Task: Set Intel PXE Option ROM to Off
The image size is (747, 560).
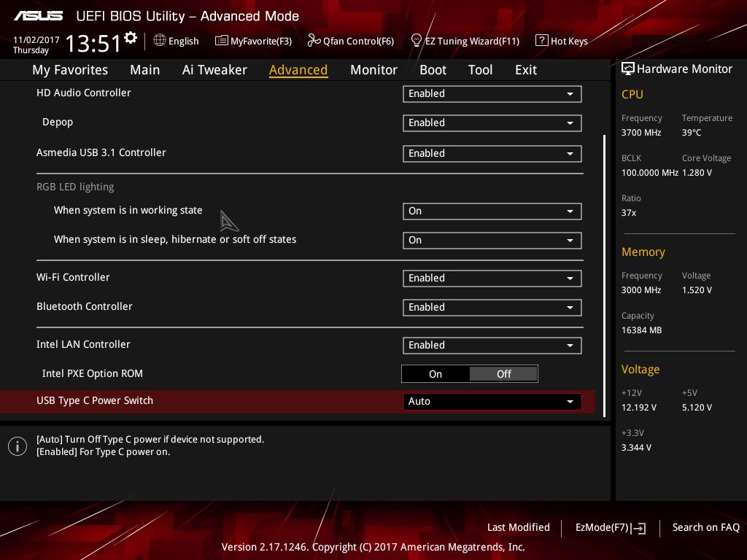Action: 503,374
